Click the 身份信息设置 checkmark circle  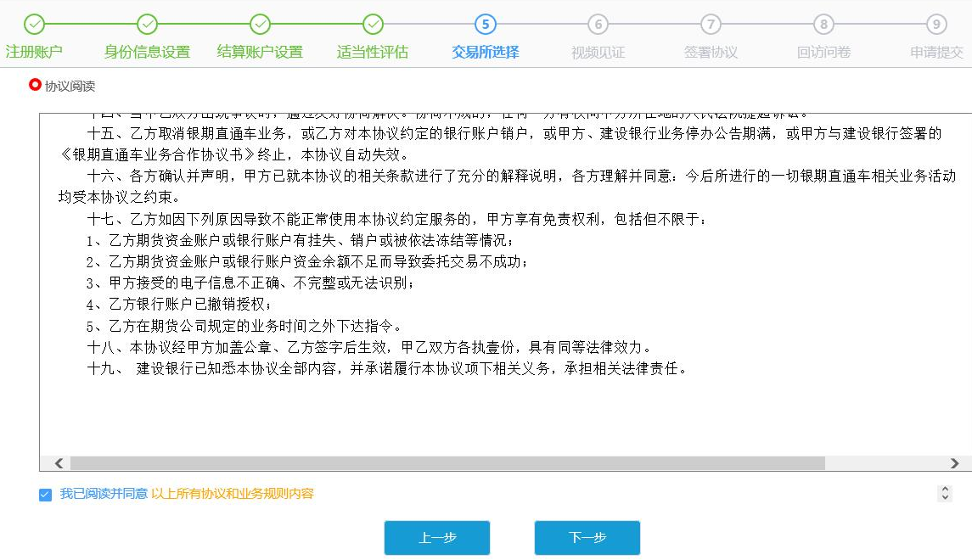coord(148,24)
